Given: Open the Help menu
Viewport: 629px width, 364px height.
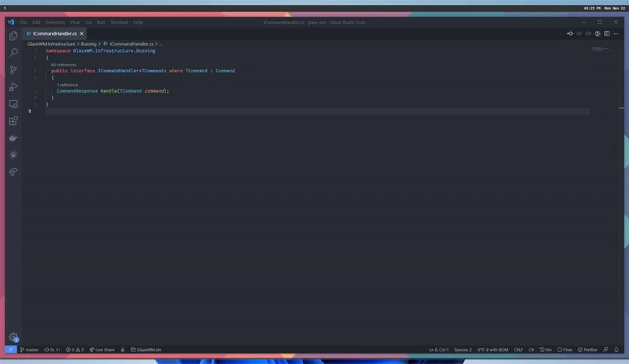Looking at the screenshot, I should (138, 23).
